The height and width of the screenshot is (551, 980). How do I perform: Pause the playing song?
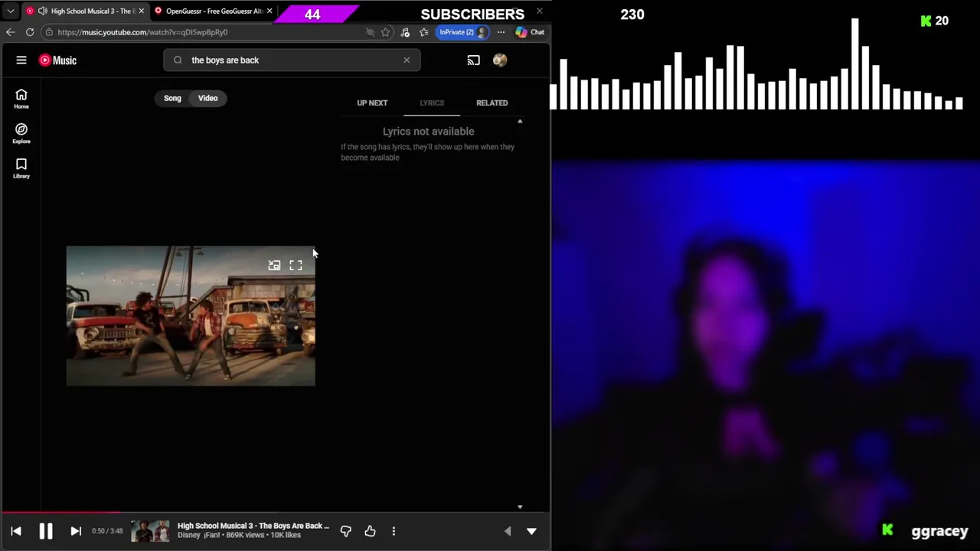[x=46, y=531]
